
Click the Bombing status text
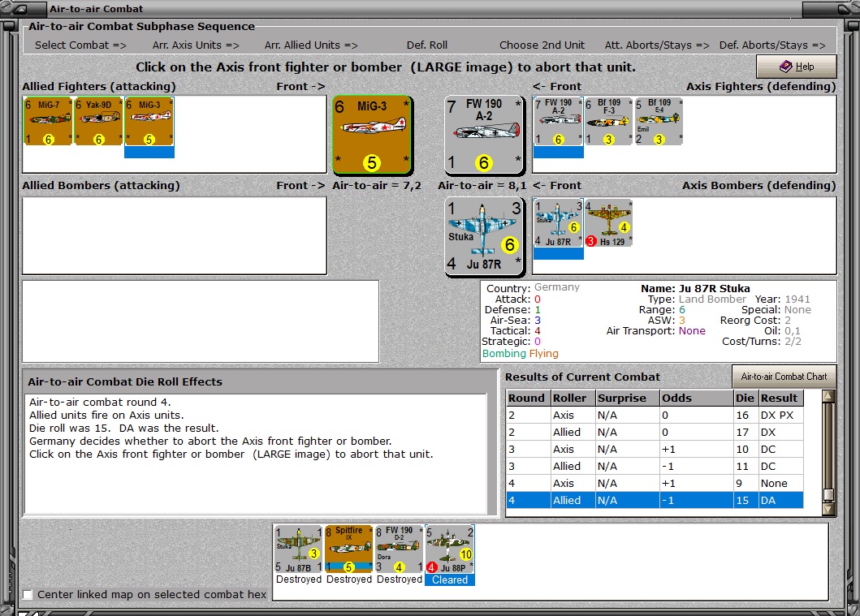point(504,354)
